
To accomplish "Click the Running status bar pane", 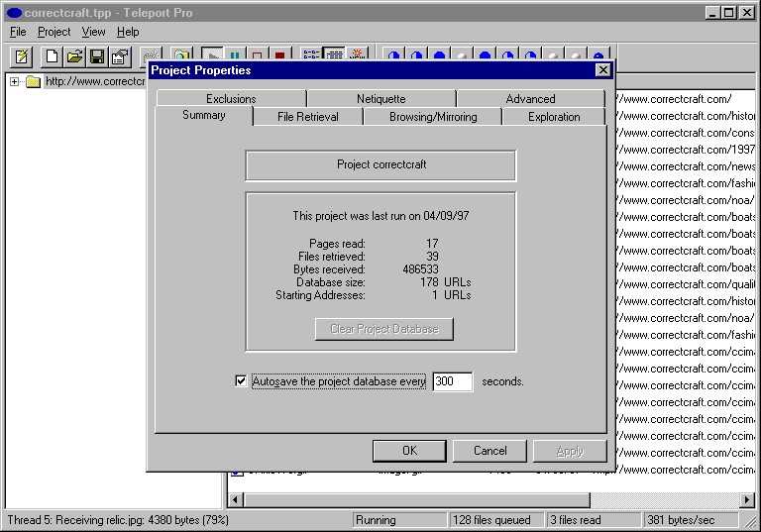I will 399,520.
